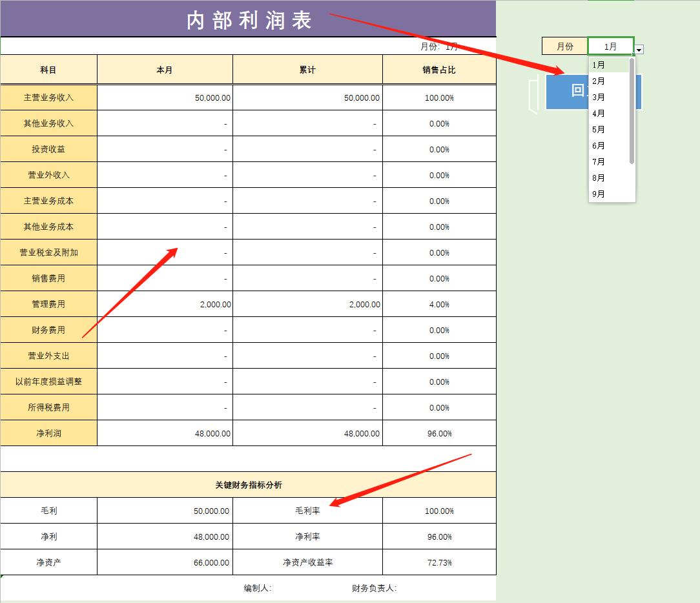Click the 销售占比 column header

(440, 68)
